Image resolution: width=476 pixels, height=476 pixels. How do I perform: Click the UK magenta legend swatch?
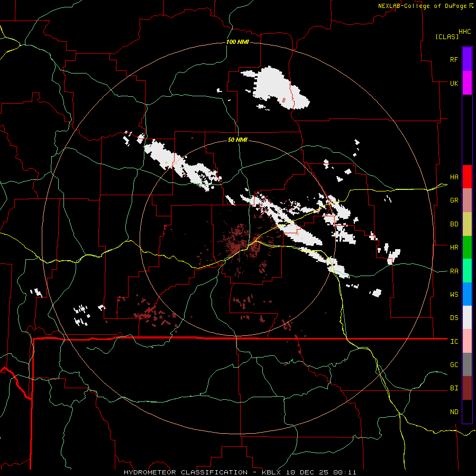point(467,83)
